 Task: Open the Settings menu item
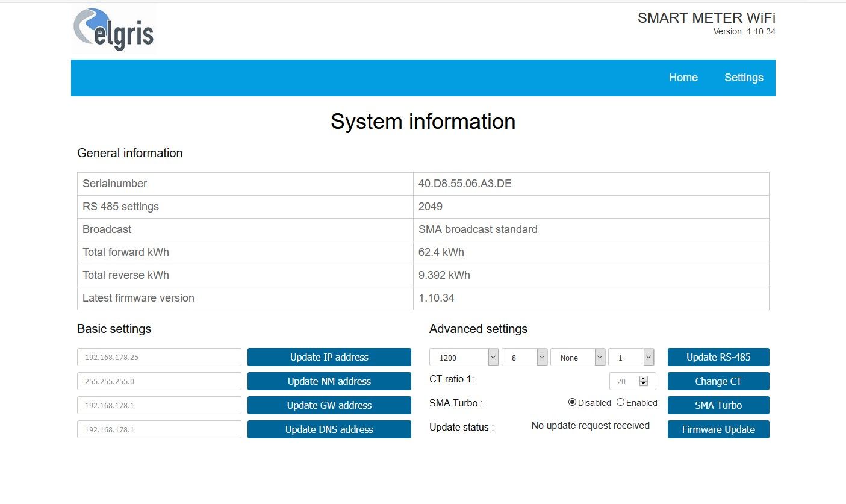743,78
